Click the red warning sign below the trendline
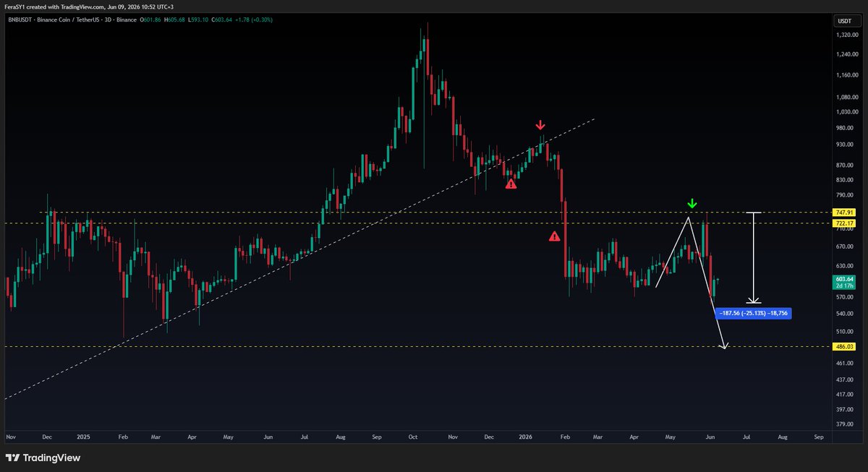 click(511, 184)
